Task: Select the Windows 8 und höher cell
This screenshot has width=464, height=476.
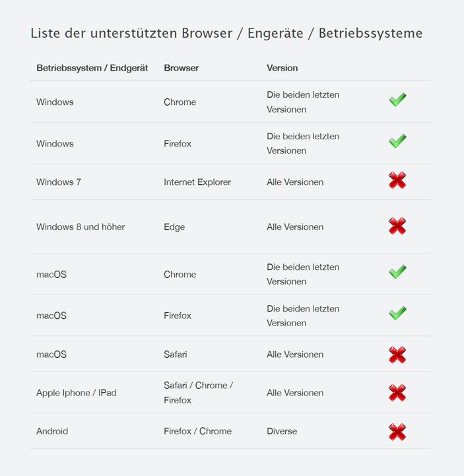Action: click(x=81, y=226)
